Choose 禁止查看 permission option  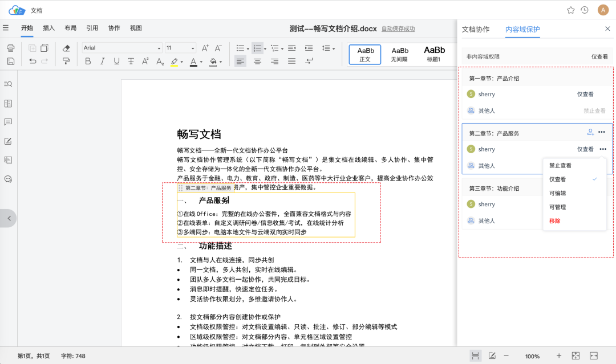point(574,166)
